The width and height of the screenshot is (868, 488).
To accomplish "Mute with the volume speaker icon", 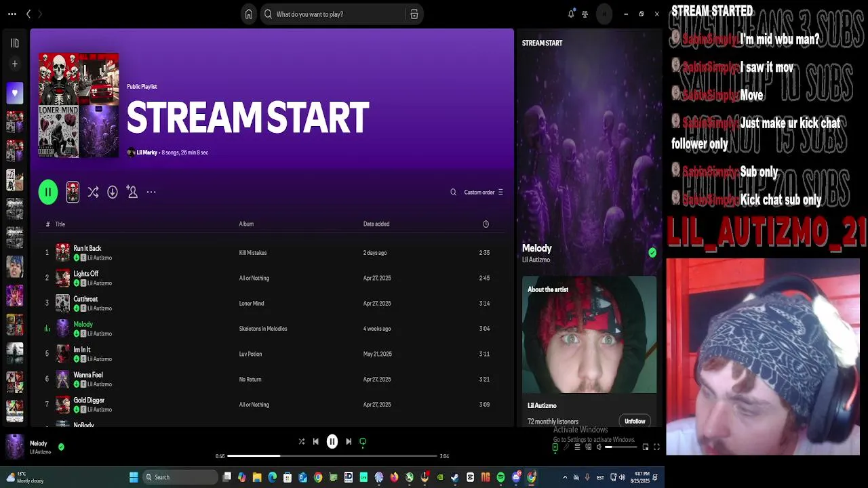I will (x=599, y=447).
